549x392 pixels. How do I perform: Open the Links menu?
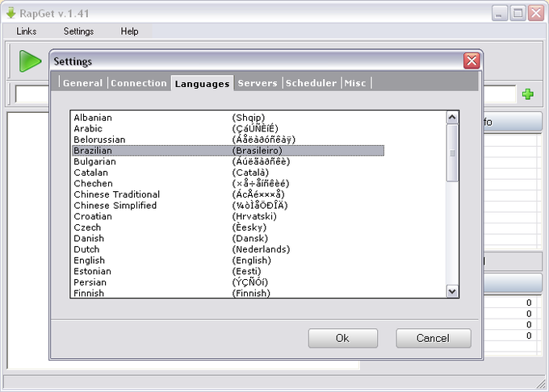[27, 31]
